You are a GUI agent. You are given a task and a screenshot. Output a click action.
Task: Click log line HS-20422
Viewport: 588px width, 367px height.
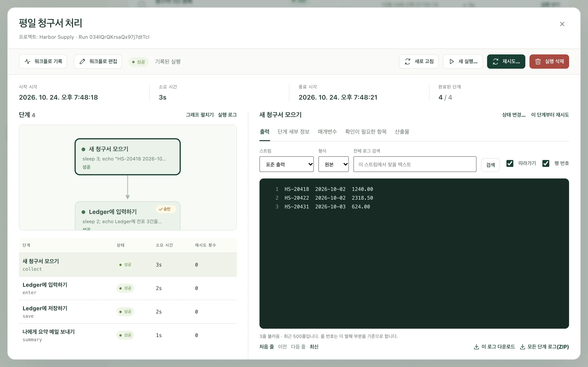(329, 198)
